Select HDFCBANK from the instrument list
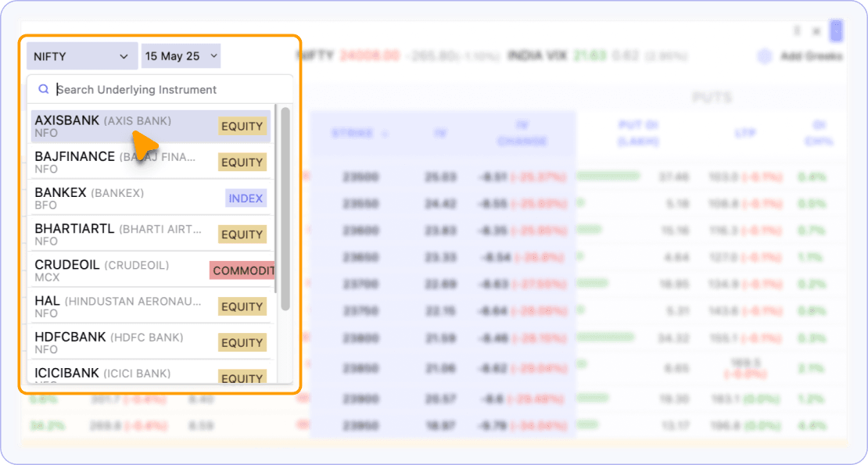The image size is (868, 465). [151, 342]
